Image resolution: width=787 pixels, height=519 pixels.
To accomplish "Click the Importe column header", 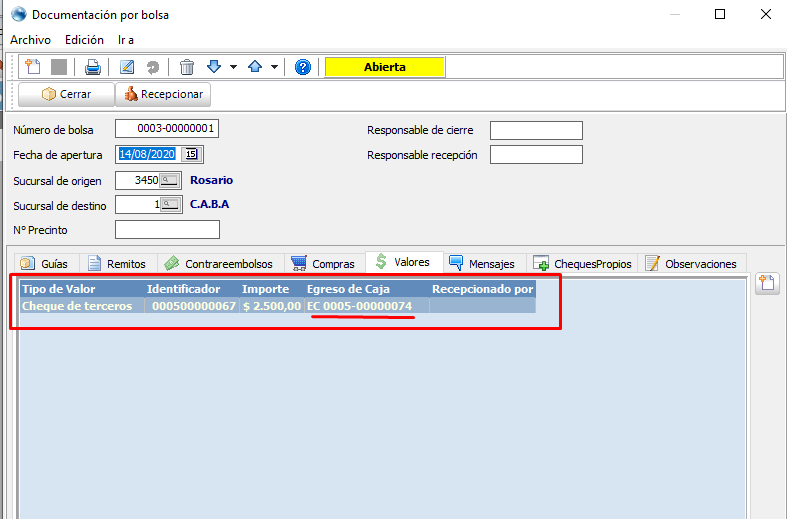I will [x=272, y=289].
